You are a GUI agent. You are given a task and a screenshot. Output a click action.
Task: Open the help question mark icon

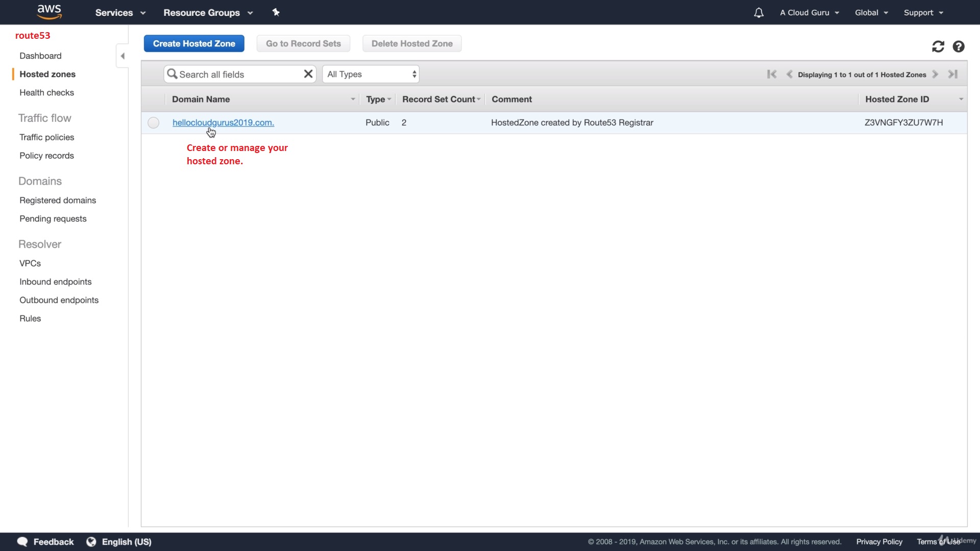[x=959, y=47]
